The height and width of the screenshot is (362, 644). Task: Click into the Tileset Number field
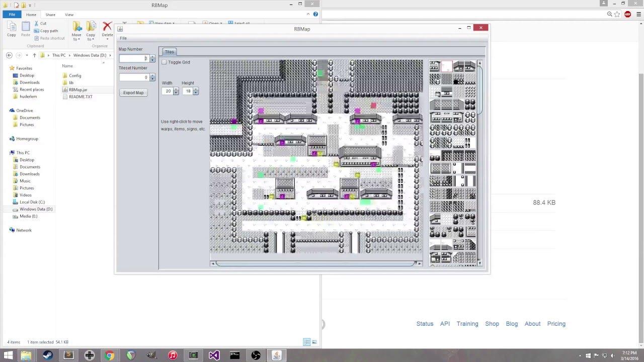click(134, 77)
